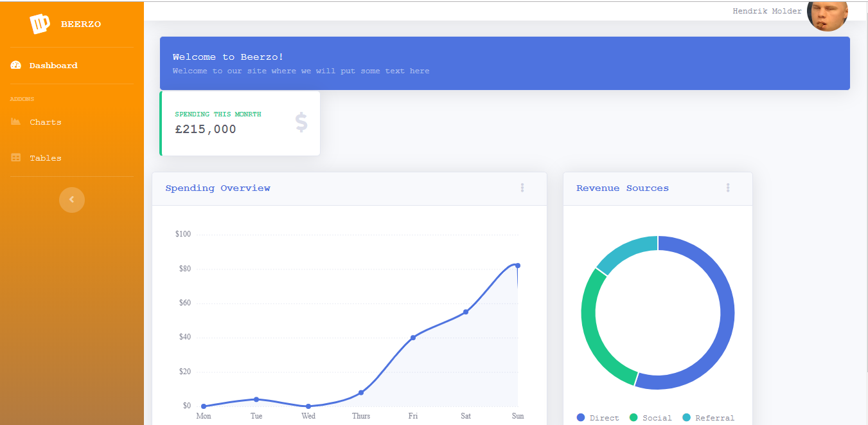This screenshot has height=425, width=868.
Task: Click the blue Direct legend color dot
Action: click(581, 418)
